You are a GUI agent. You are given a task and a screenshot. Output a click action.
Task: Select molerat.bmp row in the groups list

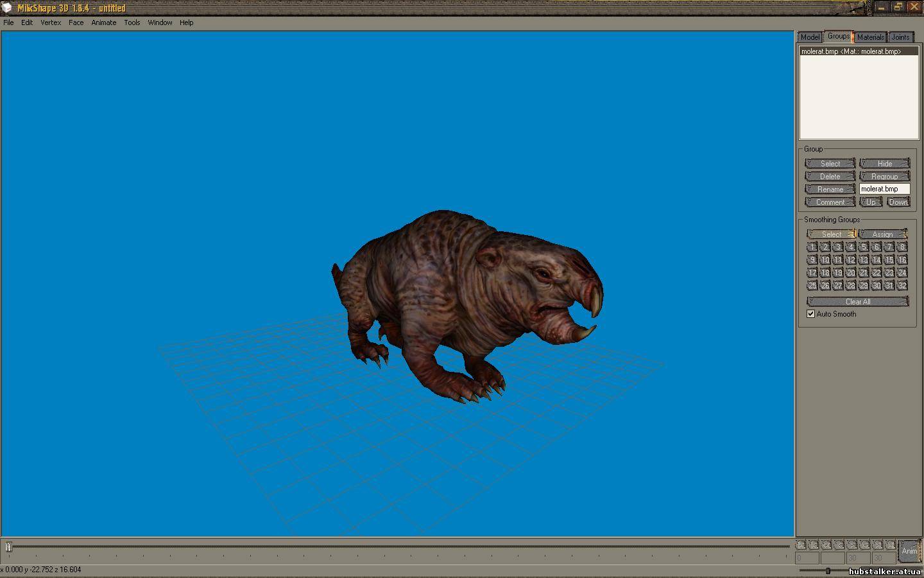coord(859,51)
